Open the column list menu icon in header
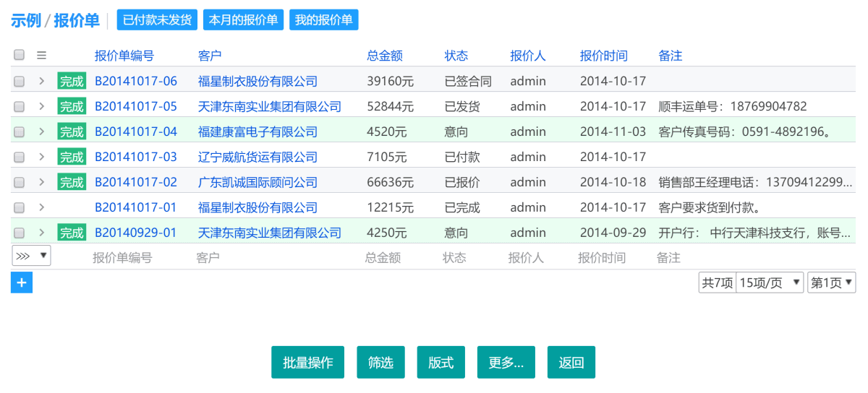Screen dimensions: 868x393 pyautogui.click(x=42, y=56)
